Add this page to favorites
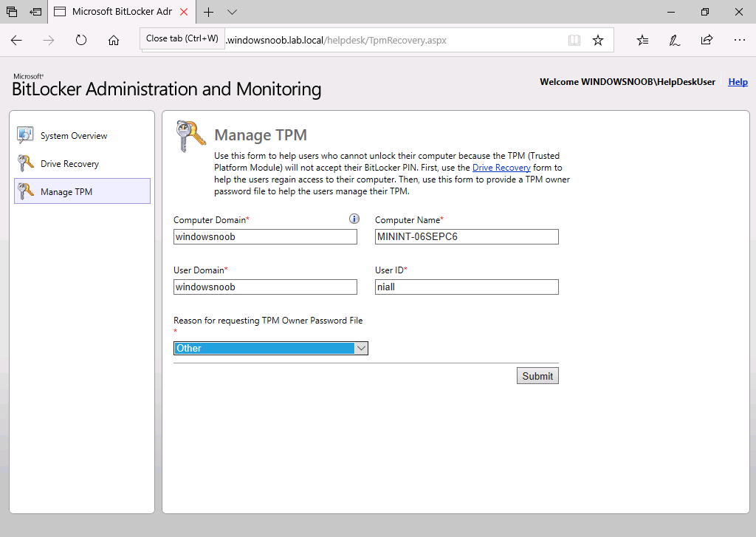Image resolution: width=756 pixels, height=537 pixels. (x=598, y=40)
